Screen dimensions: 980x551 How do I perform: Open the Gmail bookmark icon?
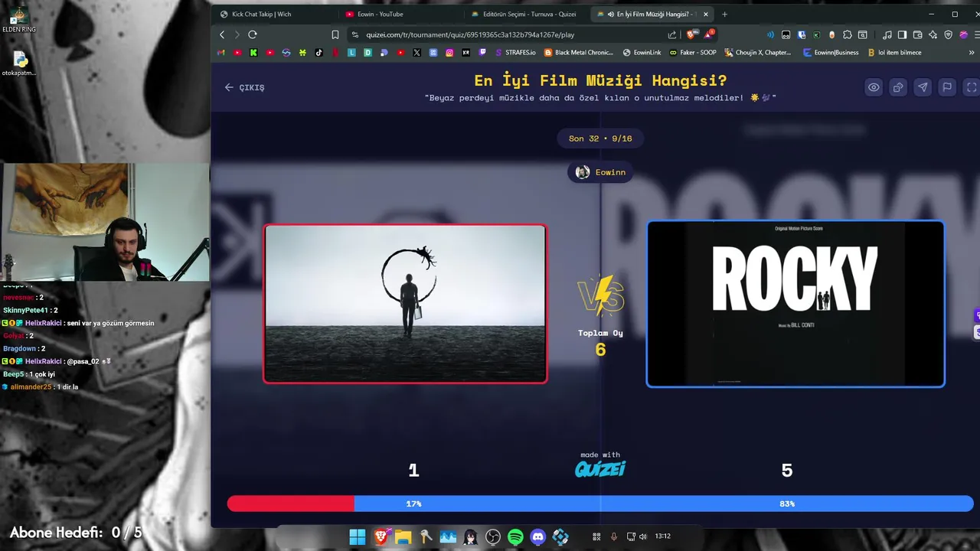pyautogui.click(x=221, y=53)
